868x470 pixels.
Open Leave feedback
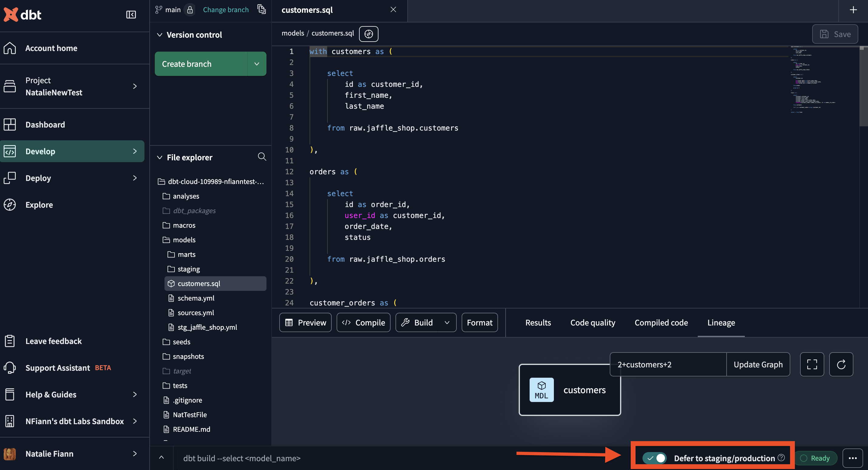click(53, 341)
